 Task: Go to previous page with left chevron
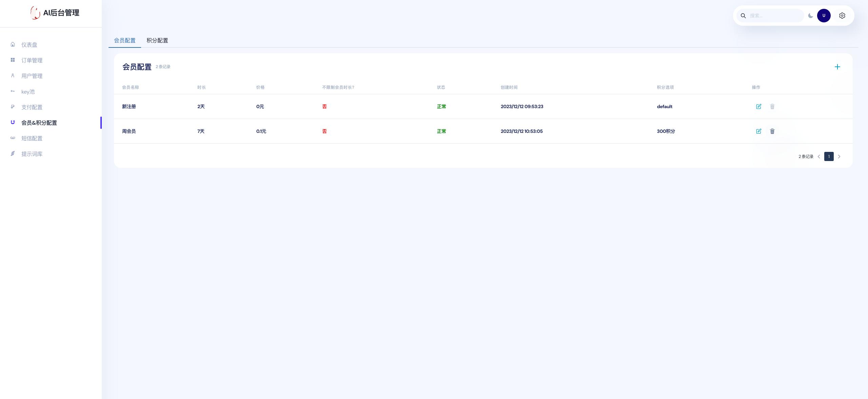[819, 157]
